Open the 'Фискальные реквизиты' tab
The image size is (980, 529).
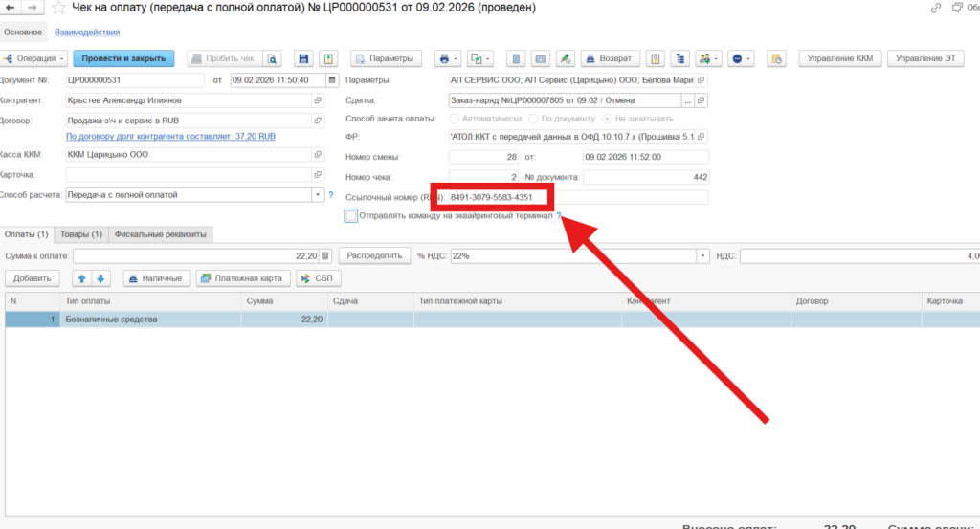pos(160,234)
